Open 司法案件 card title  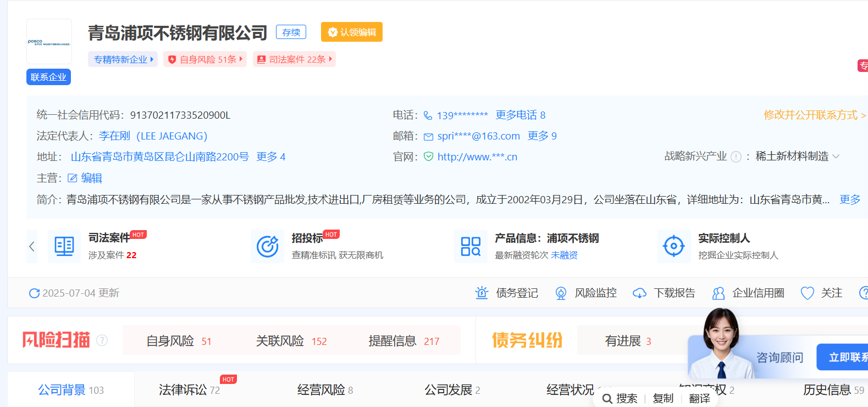click(109, 238)
